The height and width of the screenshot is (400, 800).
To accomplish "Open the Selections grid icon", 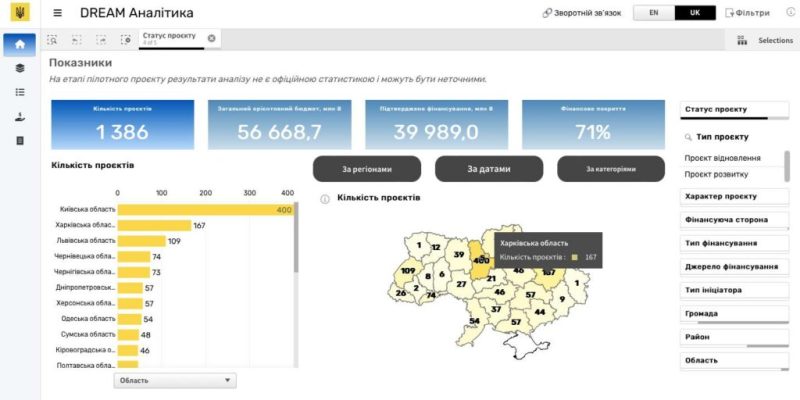I will pos(742,41).
